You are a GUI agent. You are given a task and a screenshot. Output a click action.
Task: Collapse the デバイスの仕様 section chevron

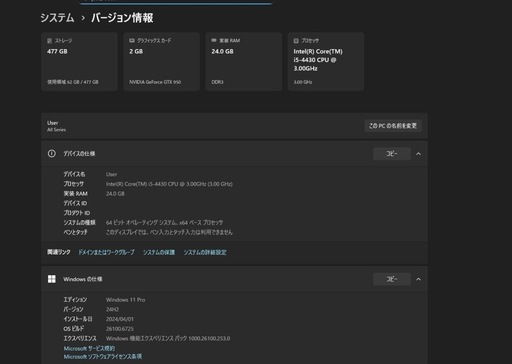[x=419, y=154]
